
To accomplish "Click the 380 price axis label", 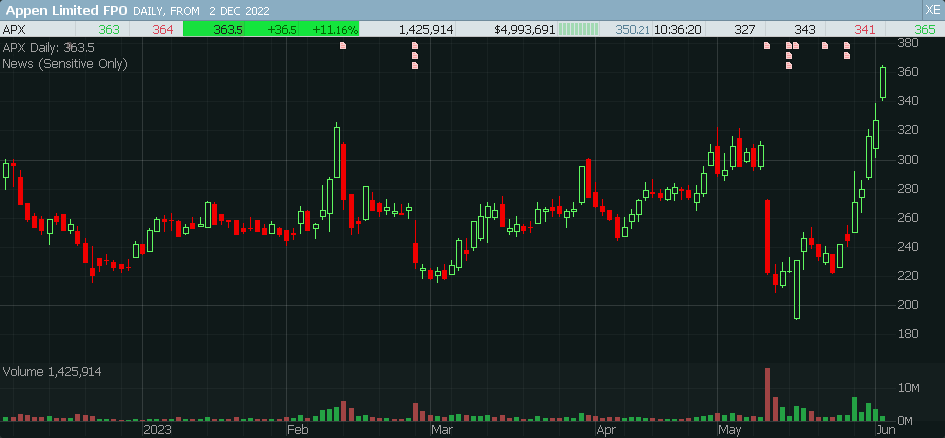I will (x=907, y=43).
